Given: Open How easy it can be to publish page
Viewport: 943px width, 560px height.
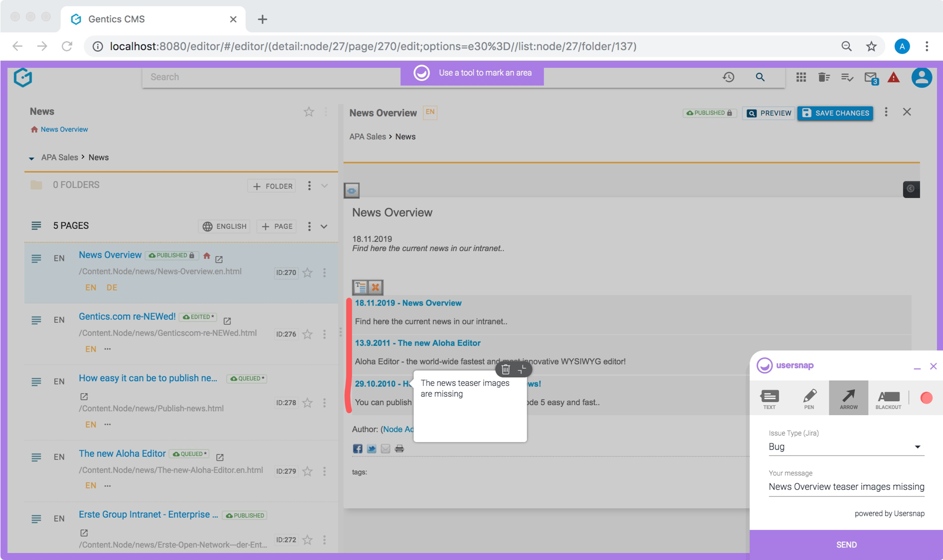Looking at the screenshot, I should (x=148, y=378).
